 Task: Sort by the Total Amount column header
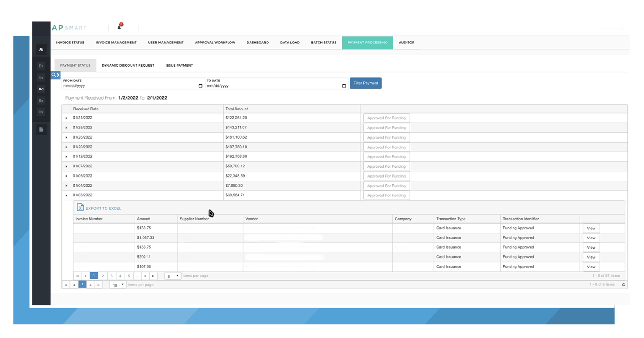pos(237,109)
